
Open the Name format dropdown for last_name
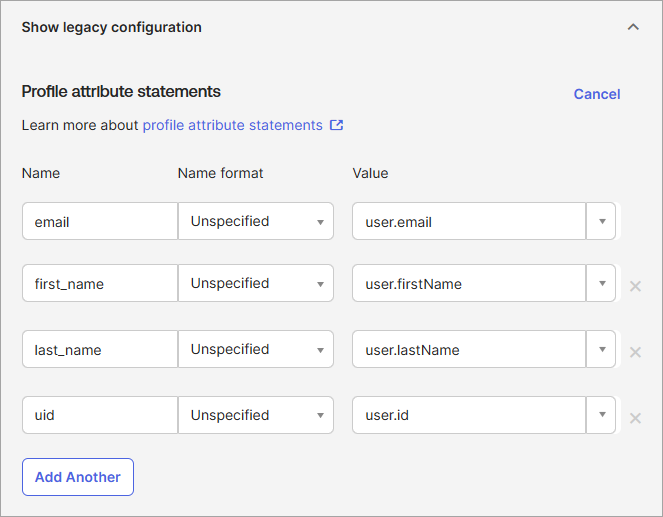[256, 349]
